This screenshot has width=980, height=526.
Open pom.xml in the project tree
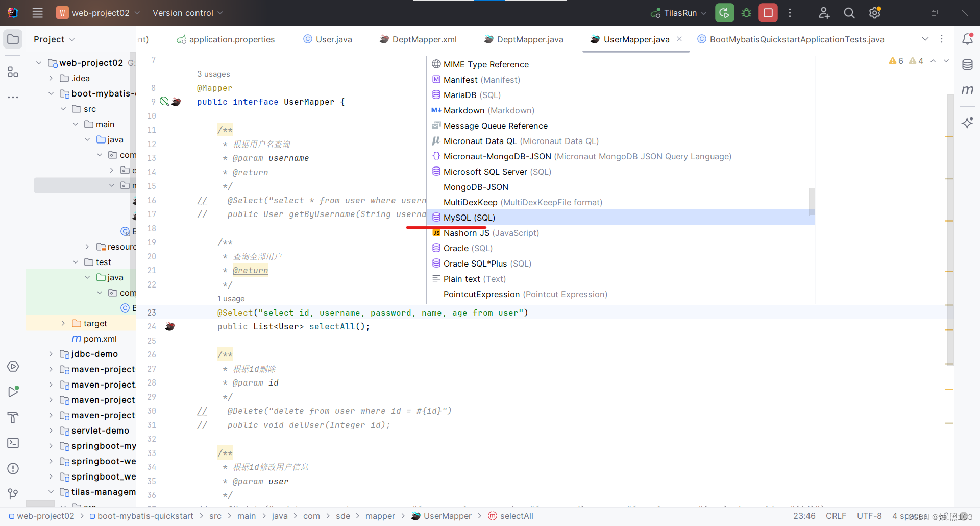click(94, 339)
